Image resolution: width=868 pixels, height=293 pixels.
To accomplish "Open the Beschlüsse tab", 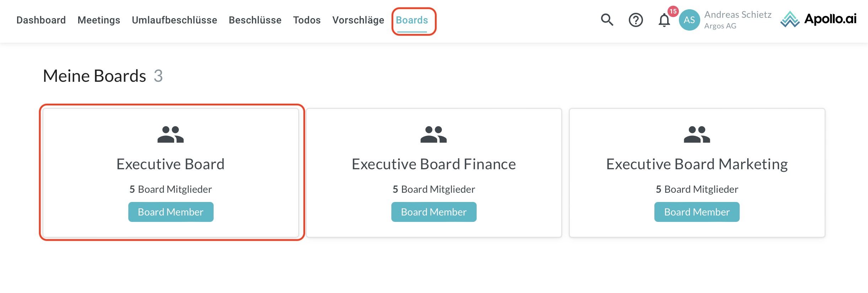I will pos(255,20).
